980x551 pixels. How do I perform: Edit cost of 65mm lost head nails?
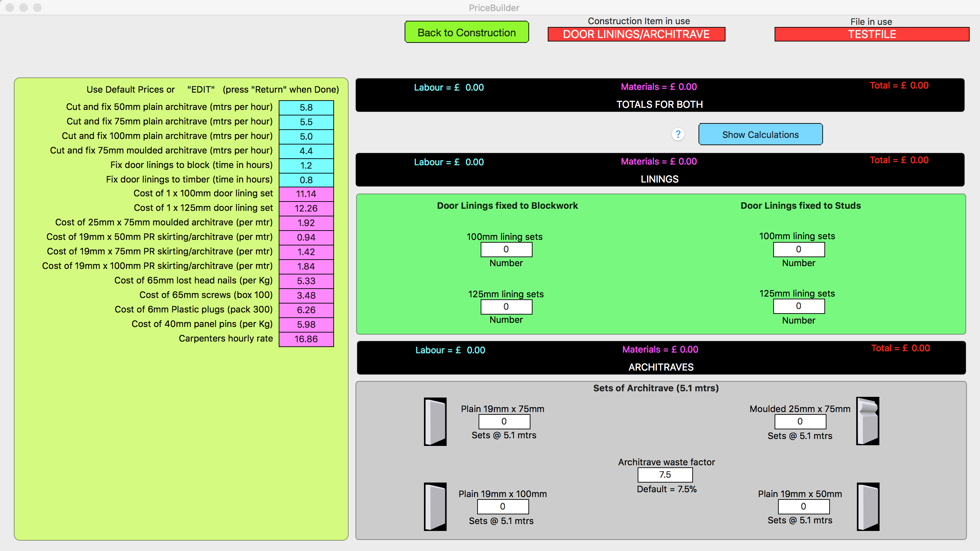coord(306,281)
